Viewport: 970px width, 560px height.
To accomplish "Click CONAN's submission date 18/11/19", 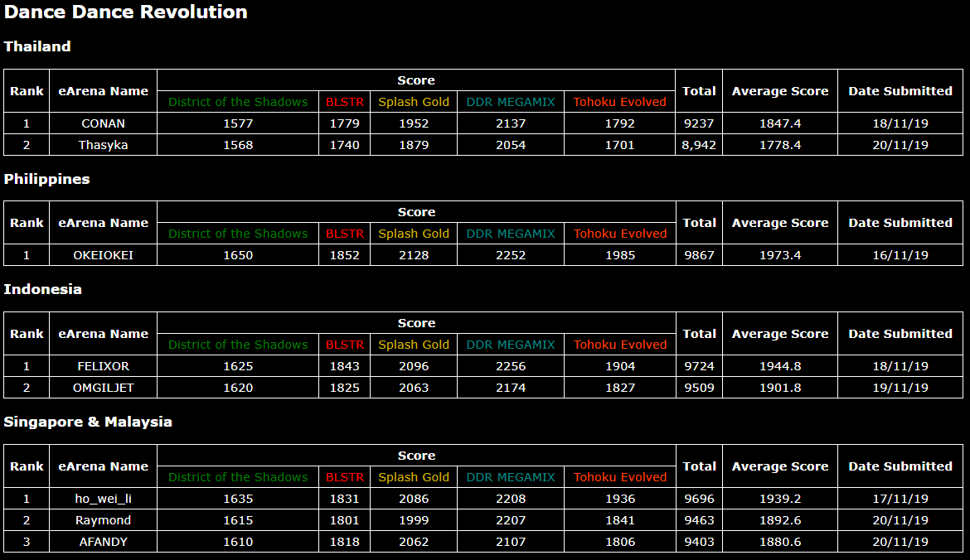I will 900,123.
